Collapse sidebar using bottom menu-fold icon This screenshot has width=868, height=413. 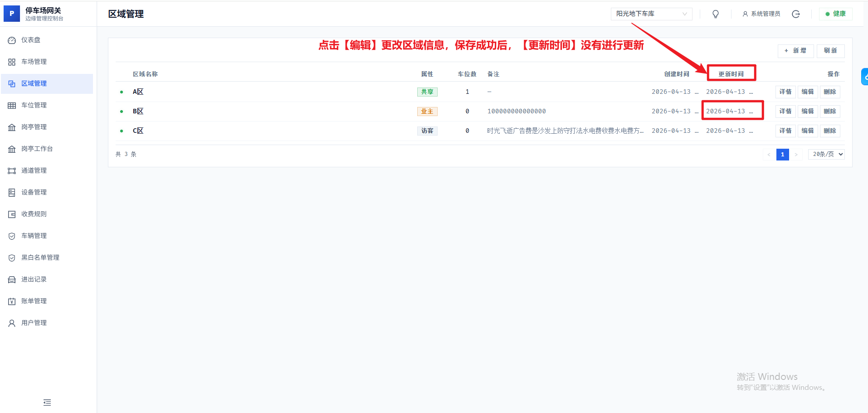click(47, 402)
